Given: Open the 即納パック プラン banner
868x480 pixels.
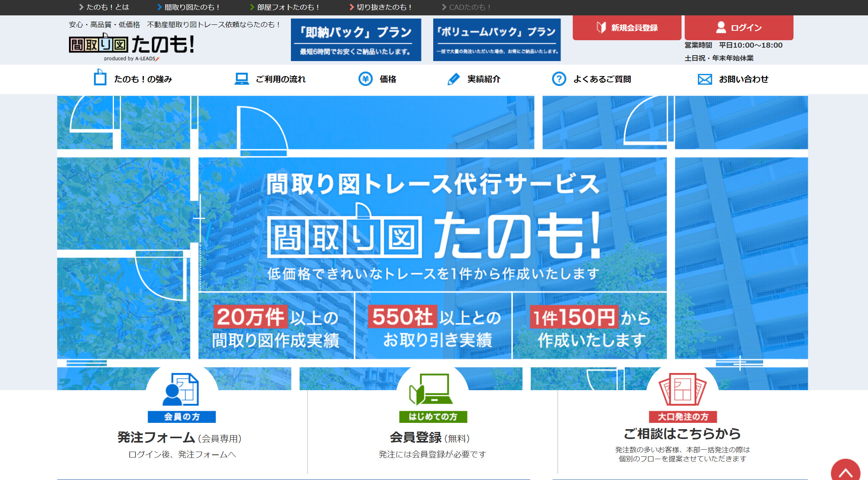Looking at the screenshot, I should click(356, 40).
